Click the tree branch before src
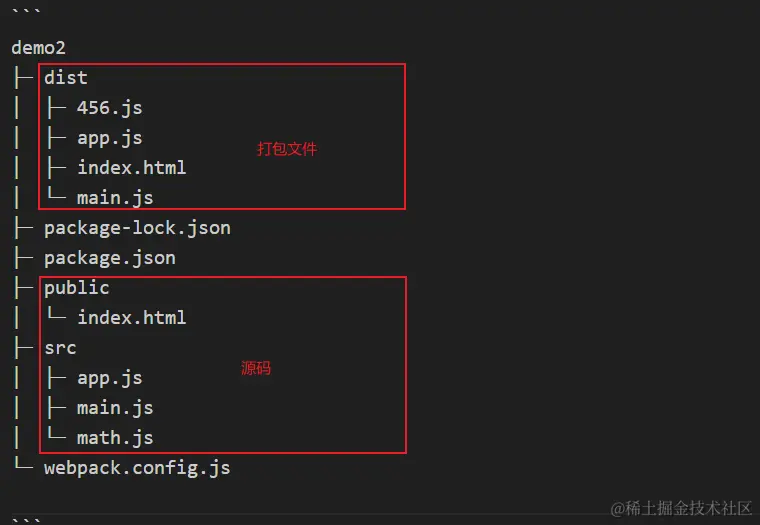Viewport: 760px width, 525px height. tap(22, 347)
